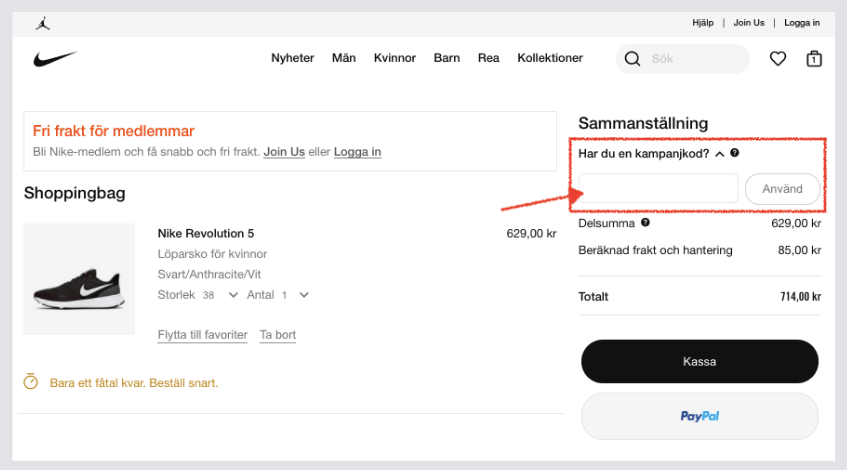This screenshot has width=847, height=470.
Task: Proceed with the Kassa button
Action: (700, 361)
